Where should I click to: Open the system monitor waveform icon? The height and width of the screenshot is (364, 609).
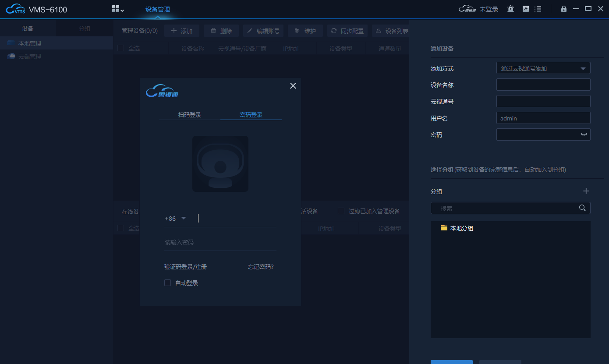526,9
